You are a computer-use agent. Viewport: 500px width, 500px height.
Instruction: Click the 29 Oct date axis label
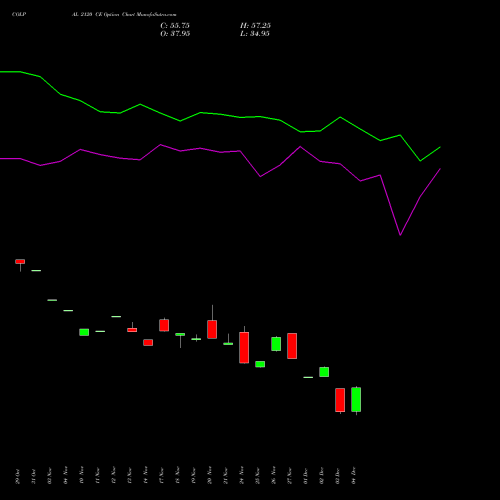coord(18,476)
